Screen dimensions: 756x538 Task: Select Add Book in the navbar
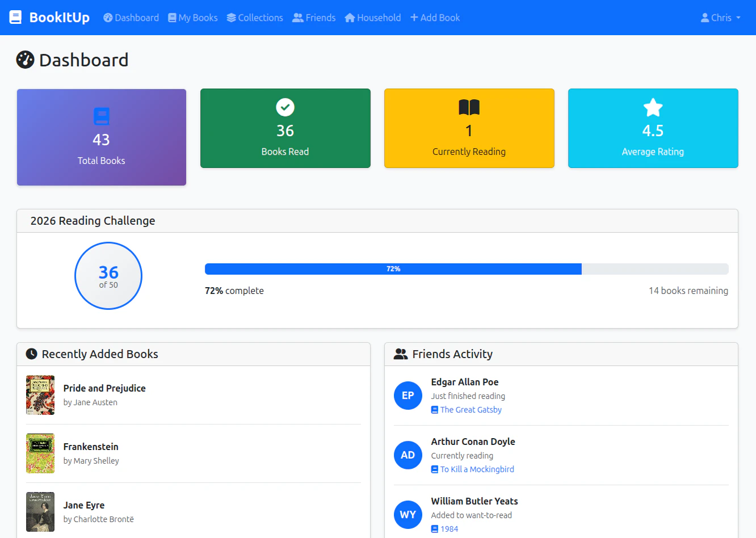point(435,18)
